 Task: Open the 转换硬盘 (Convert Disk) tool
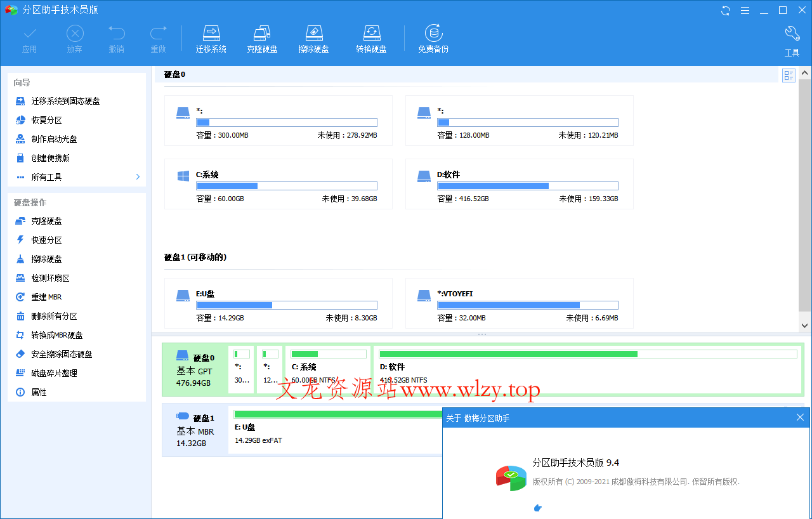(x=371, y=37)
